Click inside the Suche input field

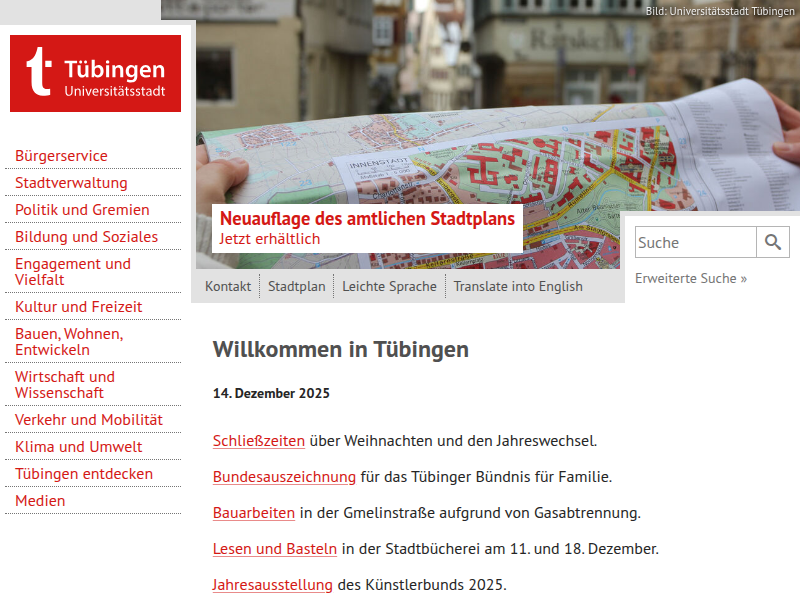695,241
